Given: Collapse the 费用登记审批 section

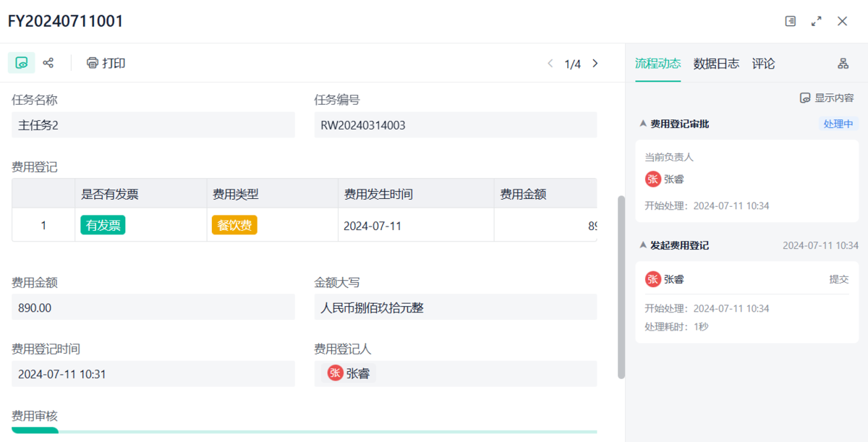Looking at the screenshot, I should click(x=642, y=124).
